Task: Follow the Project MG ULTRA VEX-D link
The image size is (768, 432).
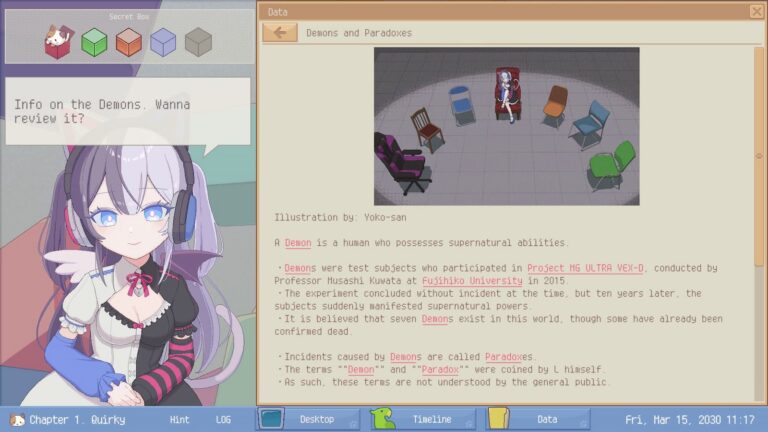Action: pos(585,268)
